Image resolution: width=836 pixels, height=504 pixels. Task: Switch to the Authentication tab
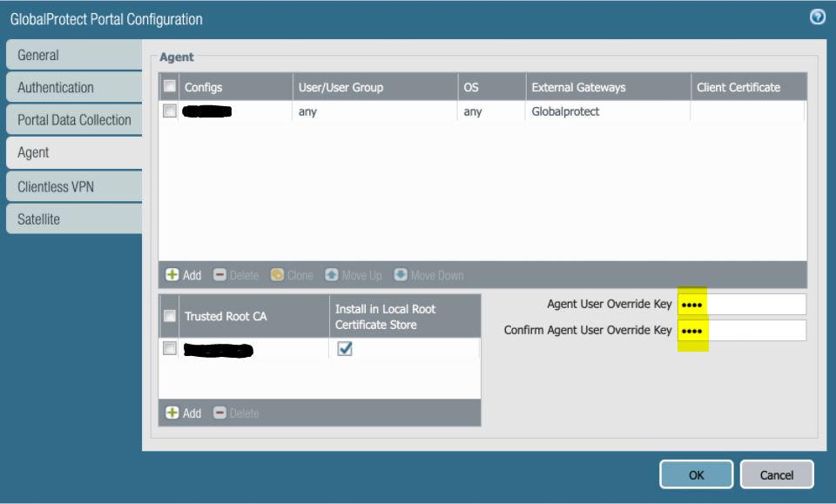[74, 87]
